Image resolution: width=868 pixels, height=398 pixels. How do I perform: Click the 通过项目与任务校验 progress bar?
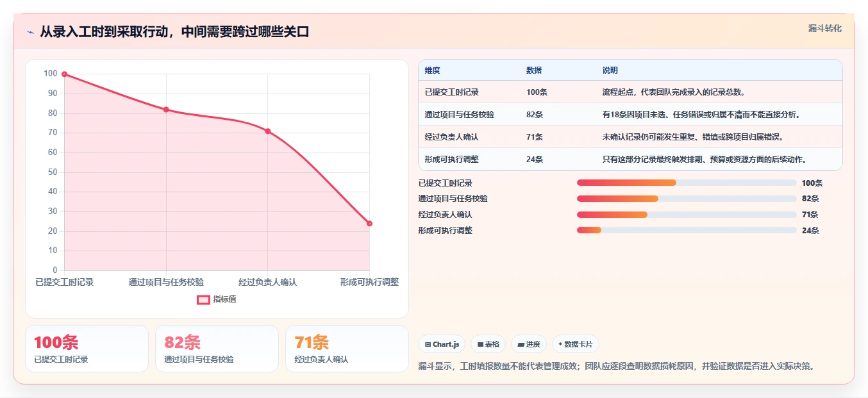pyautogui.click(x=687, y=199)
